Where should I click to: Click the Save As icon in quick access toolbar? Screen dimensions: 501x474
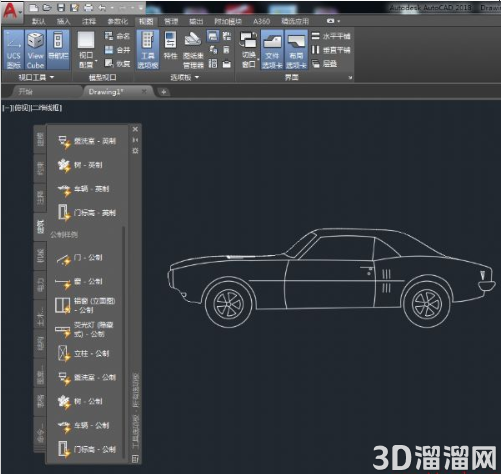pos(75,7)
